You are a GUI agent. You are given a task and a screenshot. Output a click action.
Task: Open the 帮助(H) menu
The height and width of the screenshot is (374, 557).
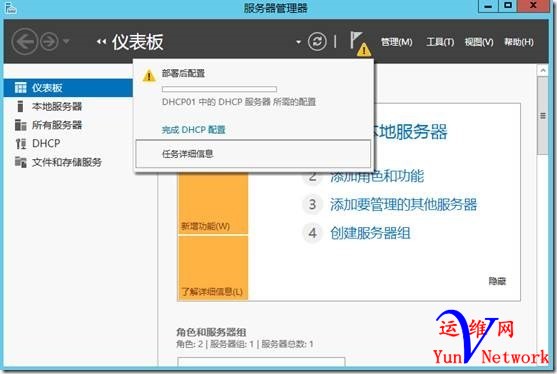[519, 42]
